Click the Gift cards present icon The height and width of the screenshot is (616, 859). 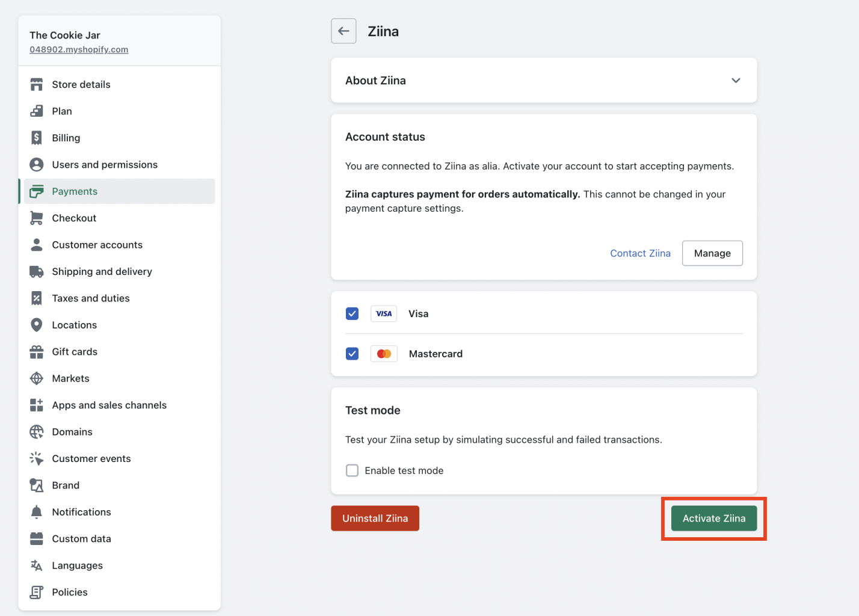[x=37, y=352]
